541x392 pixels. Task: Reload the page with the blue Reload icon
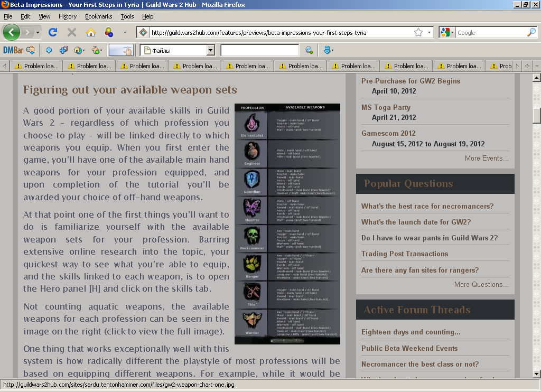[x=53, y=32]
